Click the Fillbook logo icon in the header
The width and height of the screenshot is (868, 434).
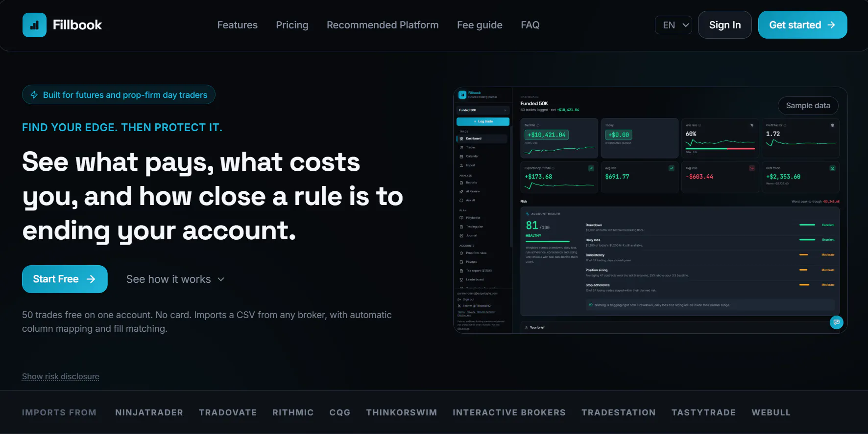coord(34,25)
